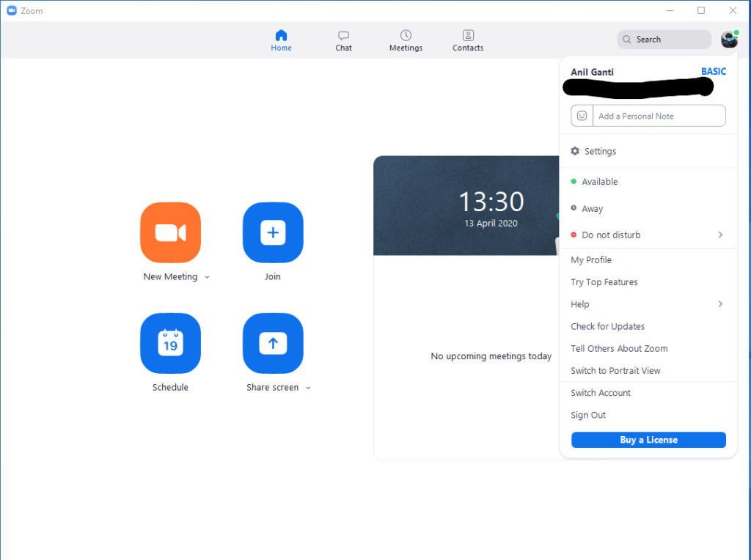Viewport: 751px width, 560px height.
Task: Click the Settings gear icon
Action: coord(575,151)
